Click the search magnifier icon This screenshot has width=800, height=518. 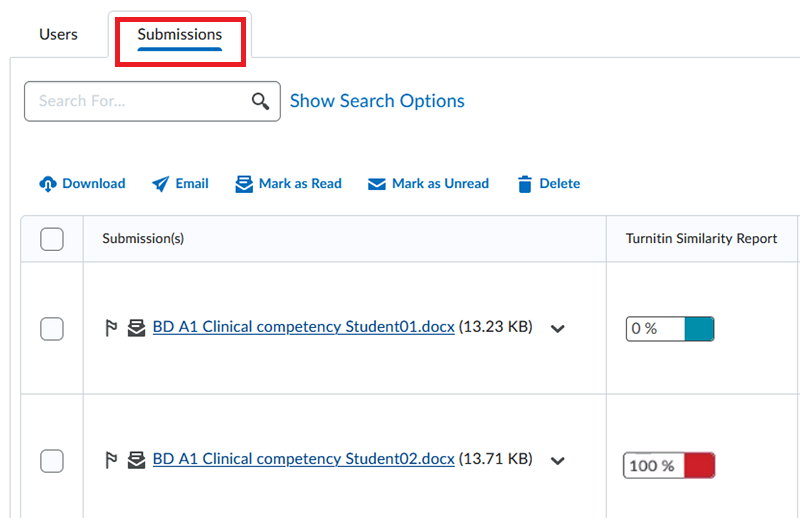click(261, 101)
